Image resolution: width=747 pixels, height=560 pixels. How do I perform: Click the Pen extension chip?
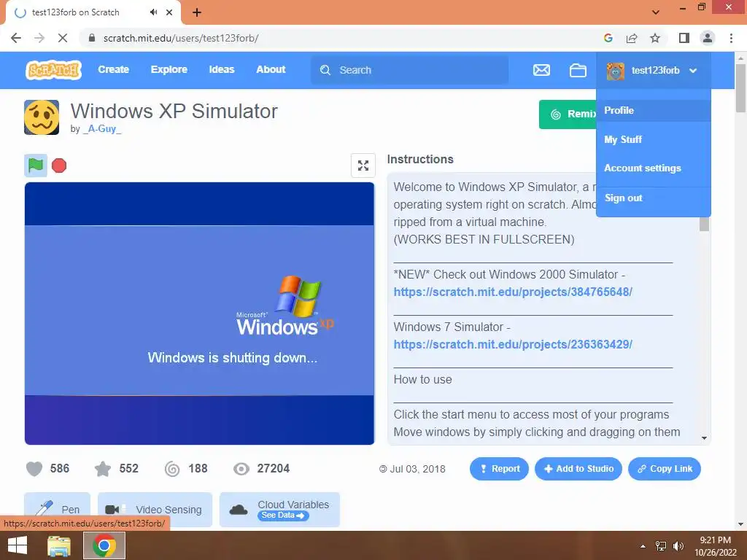(x=57, y=510)
